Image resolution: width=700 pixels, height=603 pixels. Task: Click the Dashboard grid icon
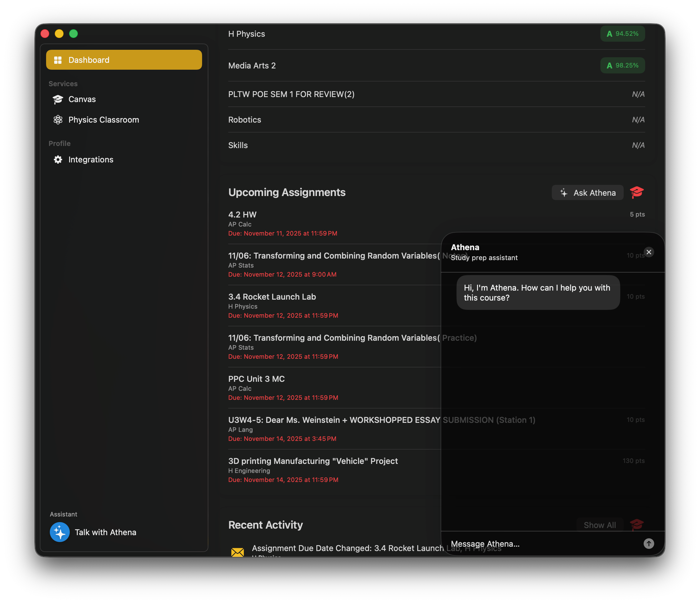coord(58,60)
